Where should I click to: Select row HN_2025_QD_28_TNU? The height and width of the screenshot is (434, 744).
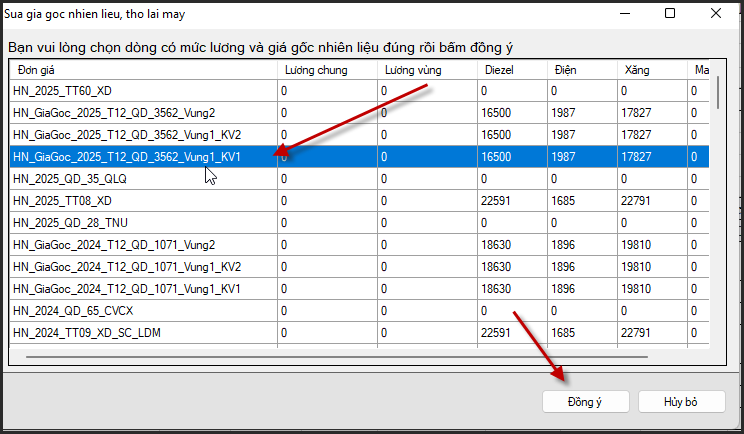coord(70,223)
